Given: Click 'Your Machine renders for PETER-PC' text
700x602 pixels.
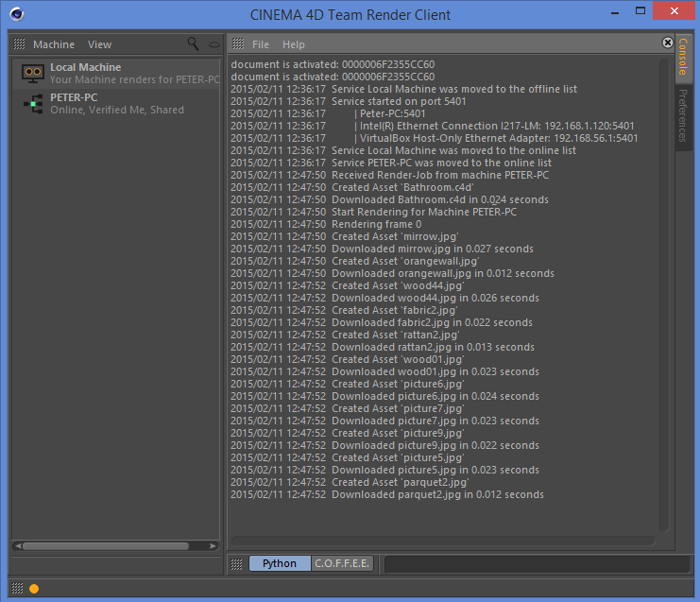Looking at the screenshot, I should [135, 79].
